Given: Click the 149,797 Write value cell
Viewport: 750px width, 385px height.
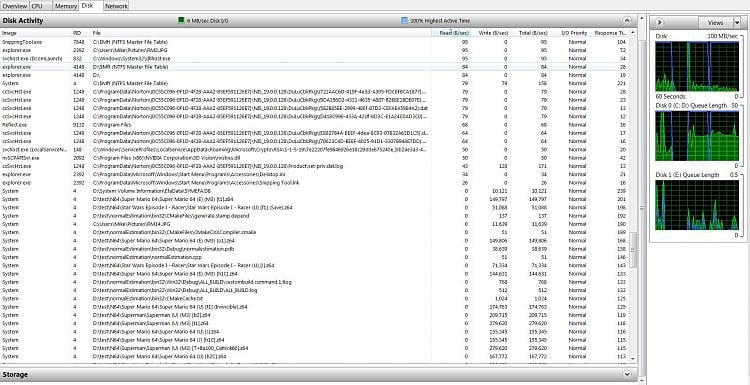Looking at the screenshot, I should point(497,199).
